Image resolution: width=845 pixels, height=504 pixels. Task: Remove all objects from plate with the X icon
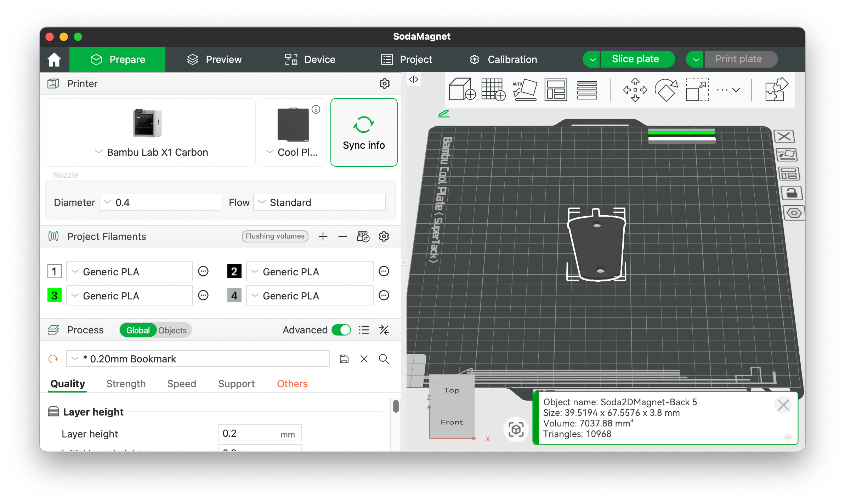coord(784,136)
